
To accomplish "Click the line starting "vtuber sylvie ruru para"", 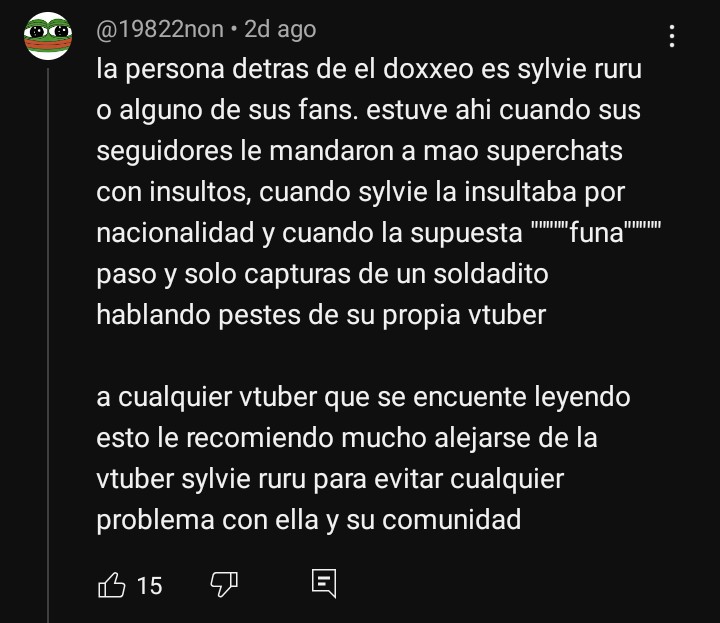I will click(330, 479).
